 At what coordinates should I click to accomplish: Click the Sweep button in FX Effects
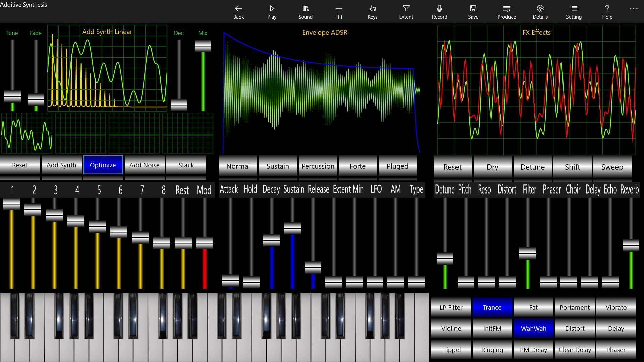pyautogui.click(x=612, y=167)
